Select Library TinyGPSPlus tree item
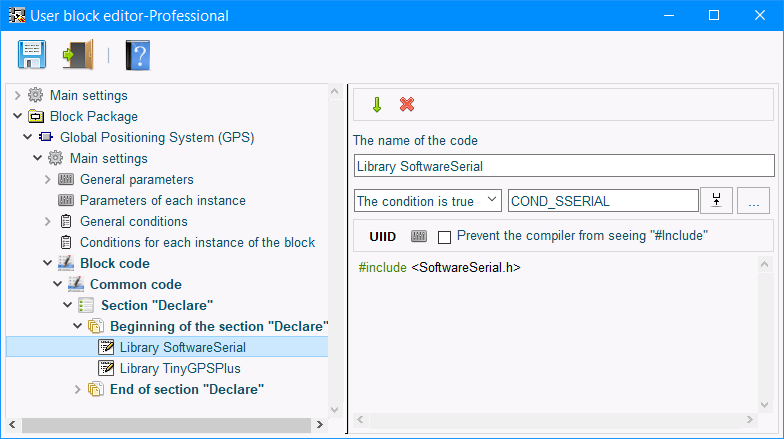This screenshot has height=439, width=784. click(180, 368)
